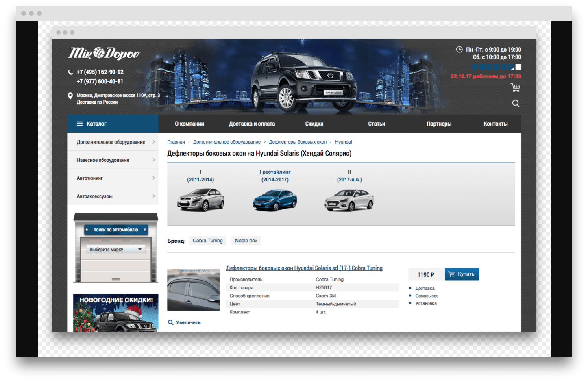588x385 pixels.
Task: Filter by Noble hcv brand
Action: coord(246,241)
